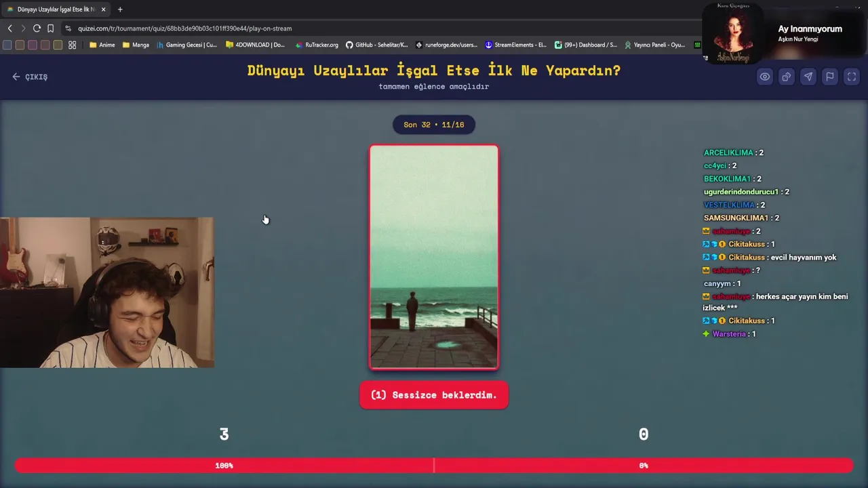
Task: Go back in browser history
Action: pyautogui.click(x=9, y=28)
